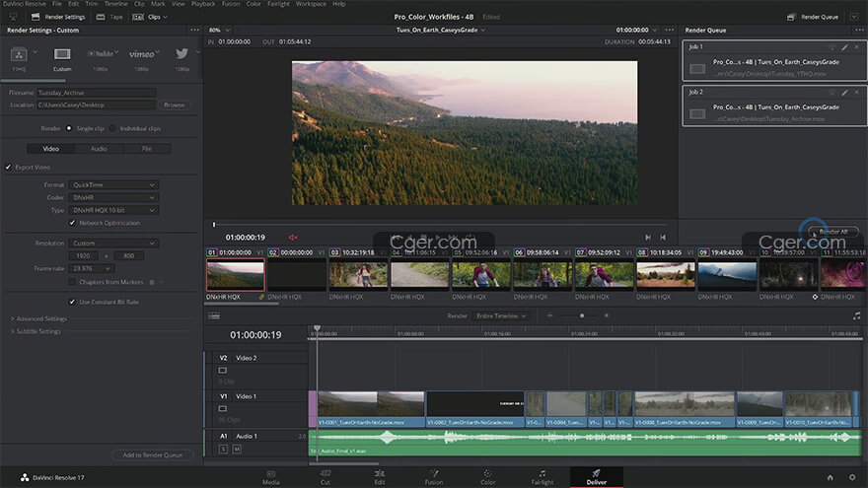Select clip 08 thumbnail

click(666, 275)
